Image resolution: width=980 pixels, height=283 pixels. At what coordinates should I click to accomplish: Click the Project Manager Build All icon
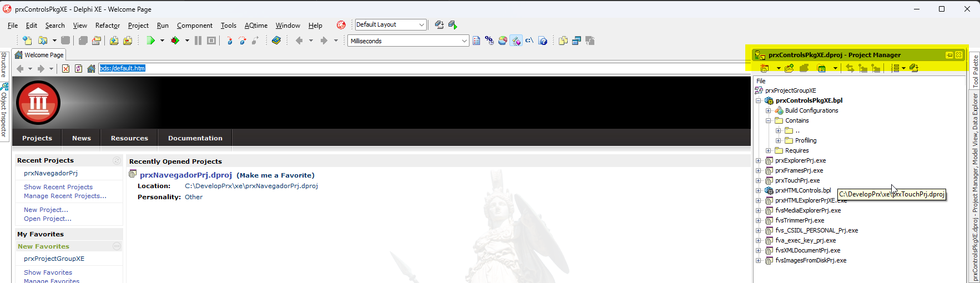914,68
